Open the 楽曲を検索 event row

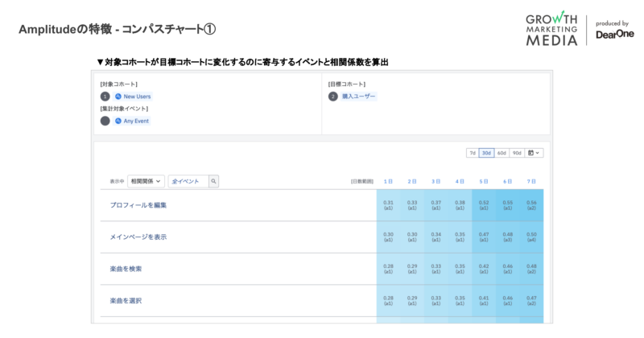click(321, 269)
